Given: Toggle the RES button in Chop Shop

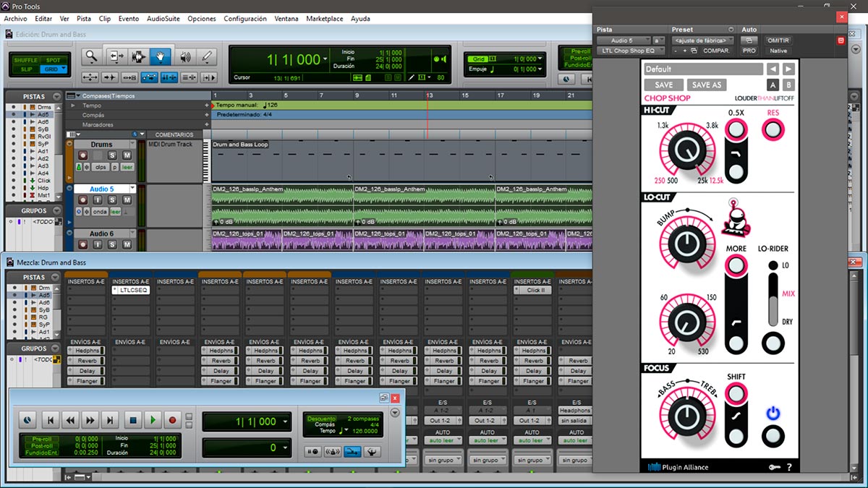Looking at the screenshot, I should tap(773, 129).
